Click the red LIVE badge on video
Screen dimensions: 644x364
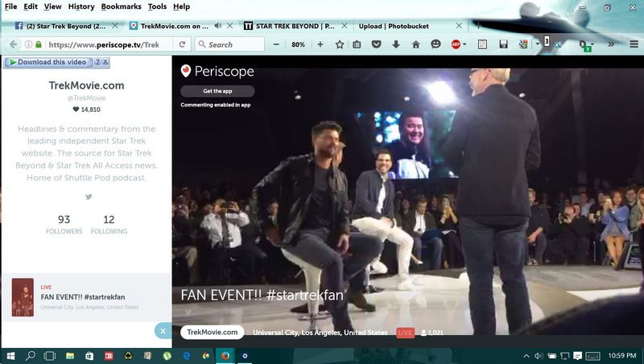[x=405, y=333]
